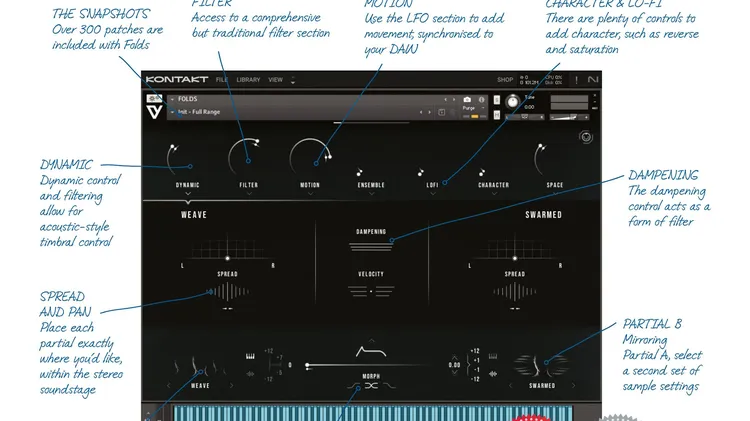Click the Dampening bars control
Viewport: 750px width, 421px height.
371,247
